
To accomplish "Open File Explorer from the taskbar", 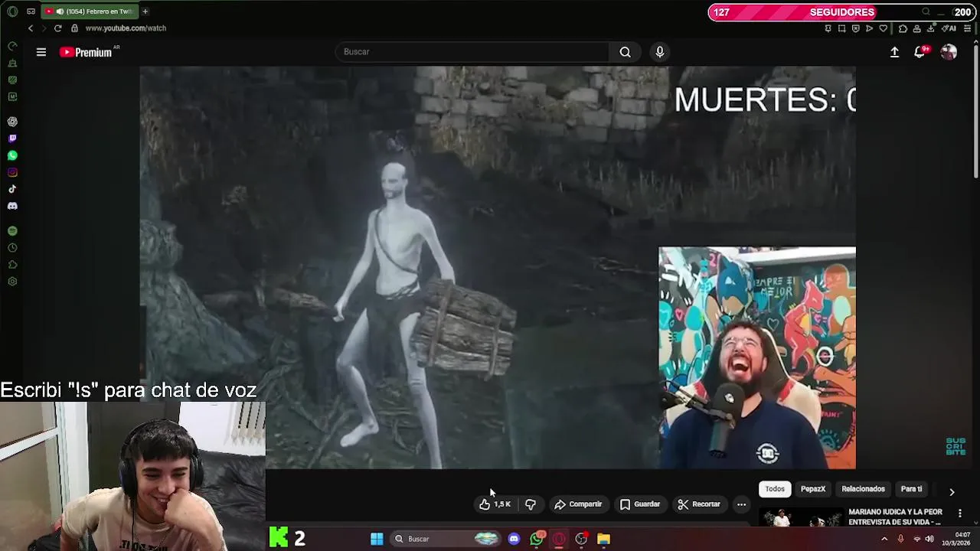I will [x=604, y=539].
